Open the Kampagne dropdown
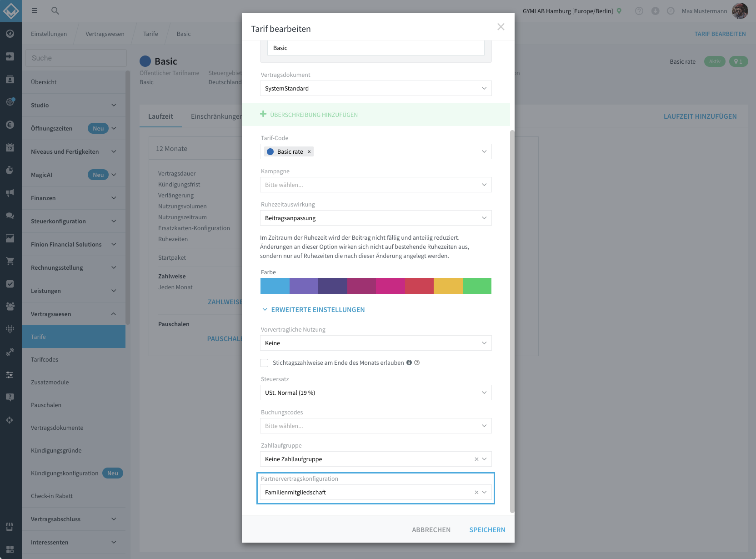 click(x=376, y=185)
